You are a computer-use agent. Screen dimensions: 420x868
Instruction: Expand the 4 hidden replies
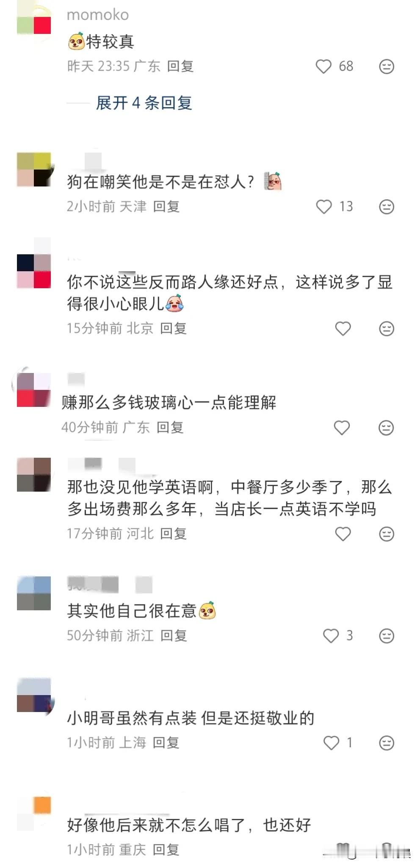(144, 103)
